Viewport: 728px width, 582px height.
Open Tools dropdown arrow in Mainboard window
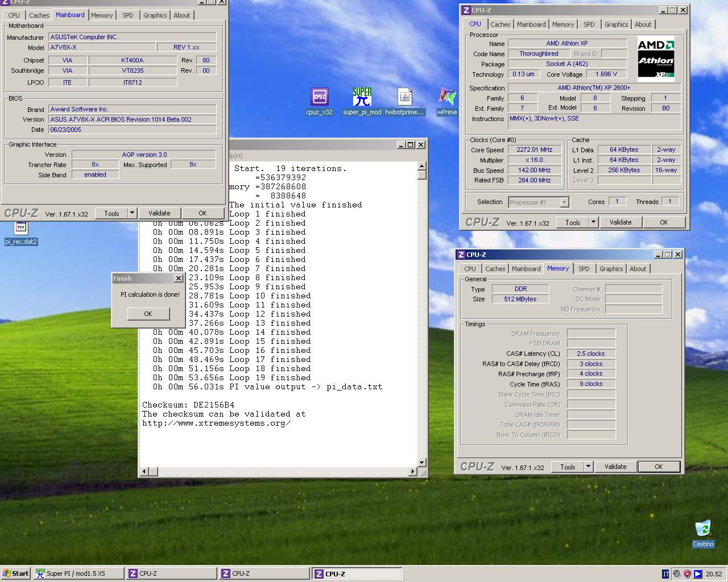click(x=132, y=213)
